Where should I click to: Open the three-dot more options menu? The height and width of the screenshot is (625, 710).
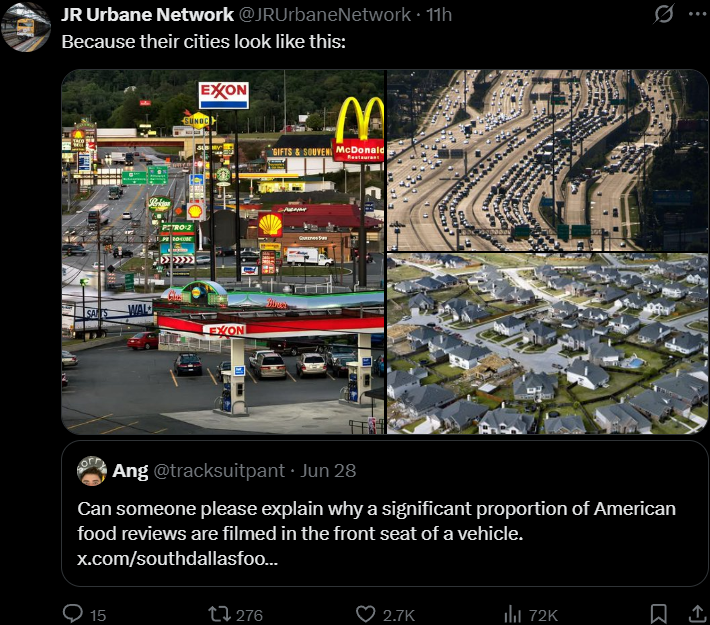coord(697,14)
